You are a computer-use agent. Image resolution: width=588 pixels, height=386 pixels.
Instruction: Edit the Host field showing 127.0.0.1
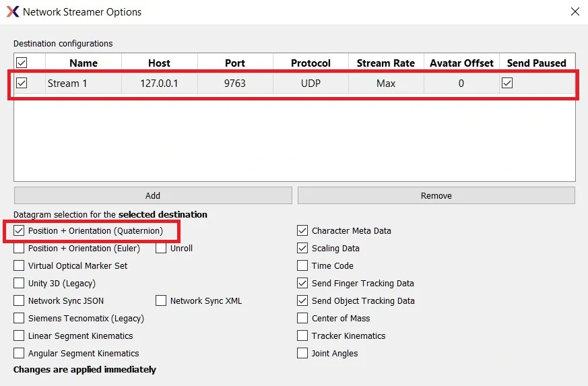click(160, 84)
